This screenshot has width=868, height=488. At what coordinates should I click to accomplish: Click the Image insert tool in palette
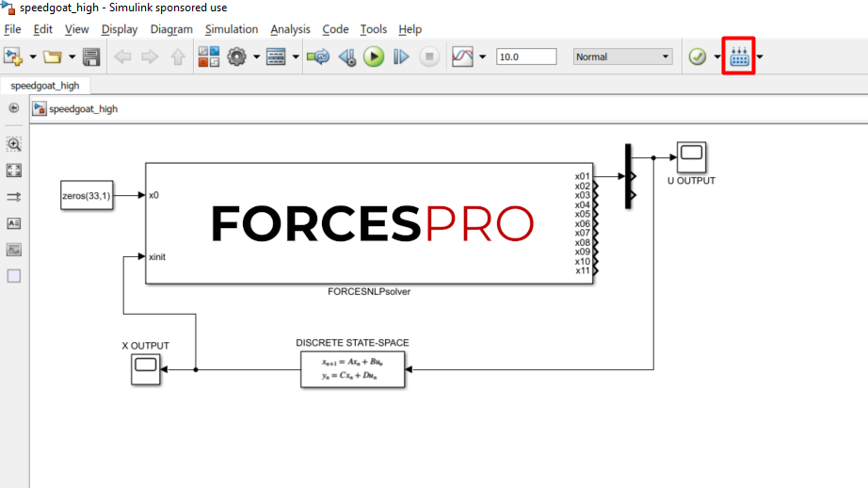14,250
